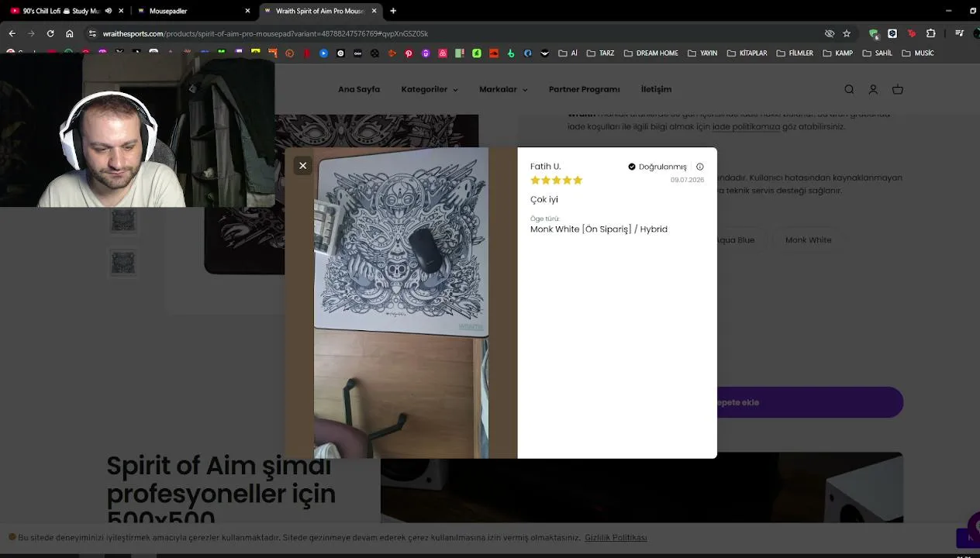Close the Wraith Spirit of Aim tab
This screenshot has height=558, width=980.
(x=375, y=11)
